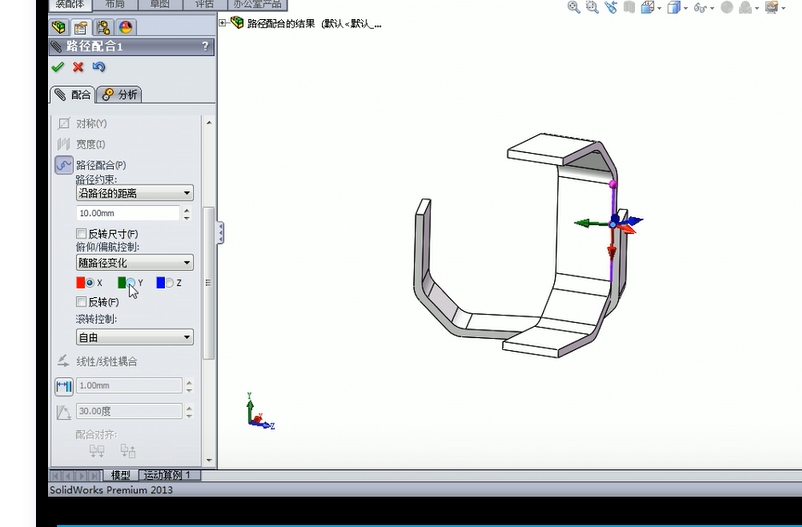This screenshot has width=802, height=527.
Task: Open the View Orientation dropdown arrow
Action: click(659, 8)
